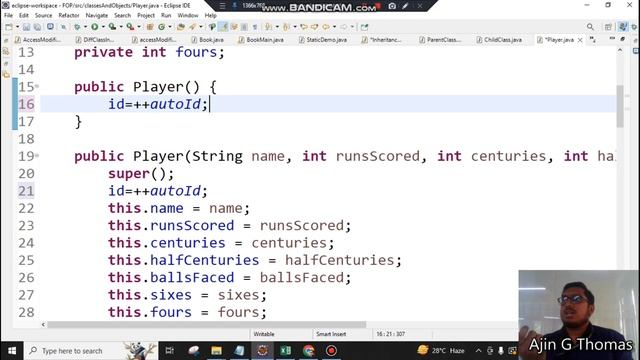Screen dimensions: 640x360
Task: Click the Back navigation arrow icon
Action: (326, 27)
